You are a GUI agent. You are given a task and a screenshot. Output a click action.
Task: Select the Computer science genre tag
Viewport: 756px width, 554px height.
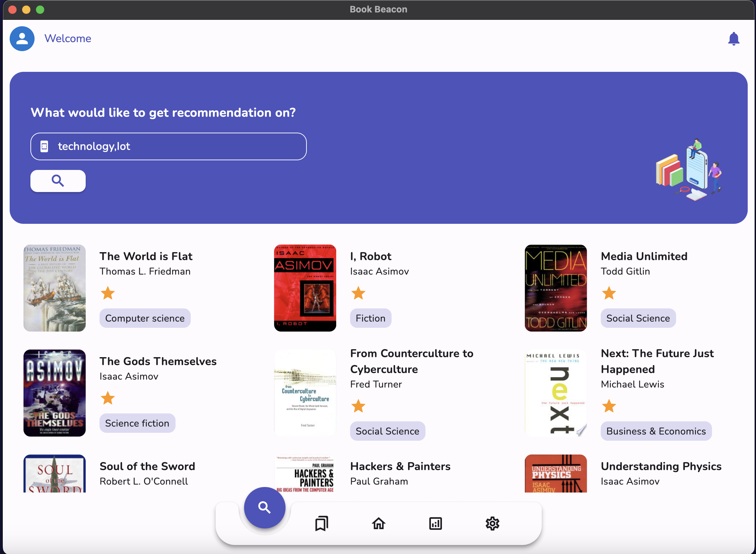[x=145, y=318]
